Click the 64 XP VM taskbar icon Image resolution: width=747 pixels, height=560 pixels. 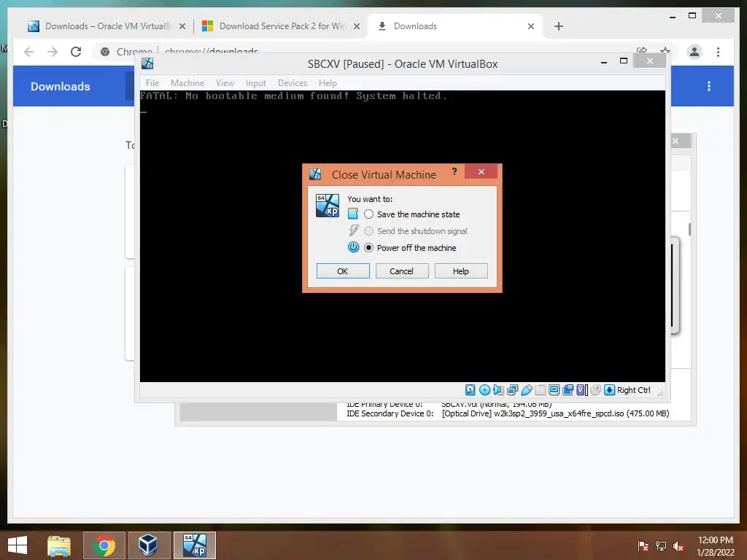coord(194,545)
